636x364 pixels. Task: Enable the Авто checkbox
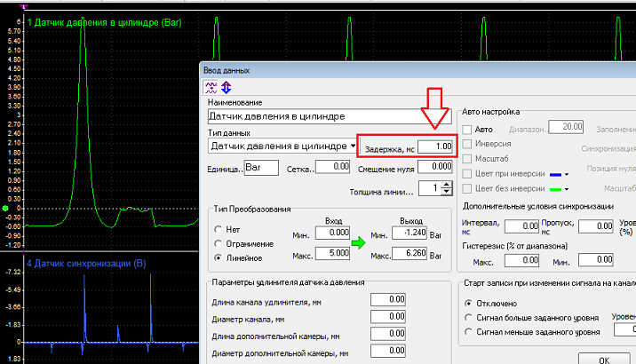click(x=467, y=130)
